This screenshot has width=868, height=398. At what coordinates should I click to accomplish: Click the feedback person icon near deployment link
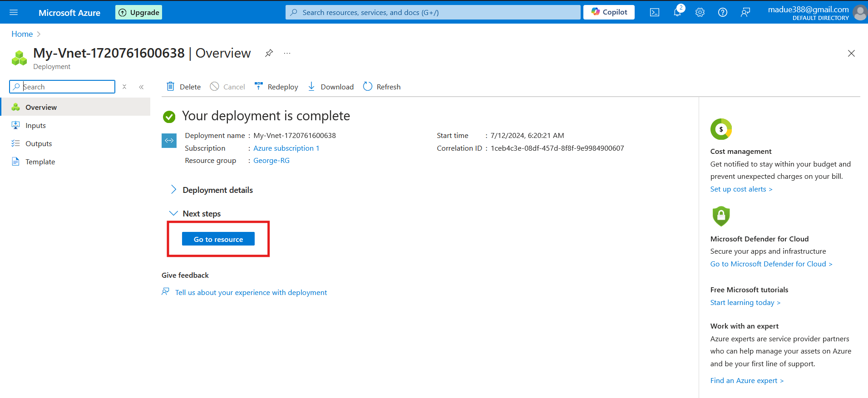[166, 292]
